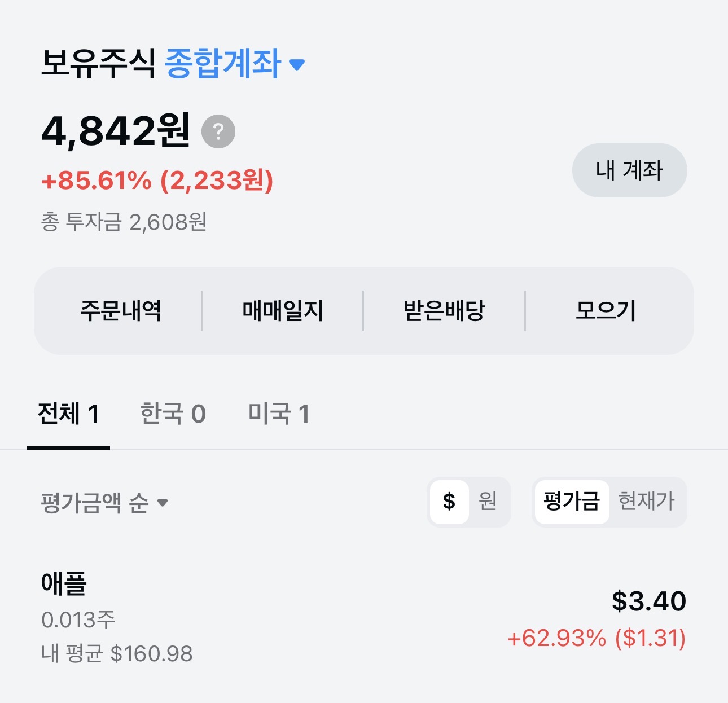Click the 4,842원 total holdings amount

pos(116,131)
